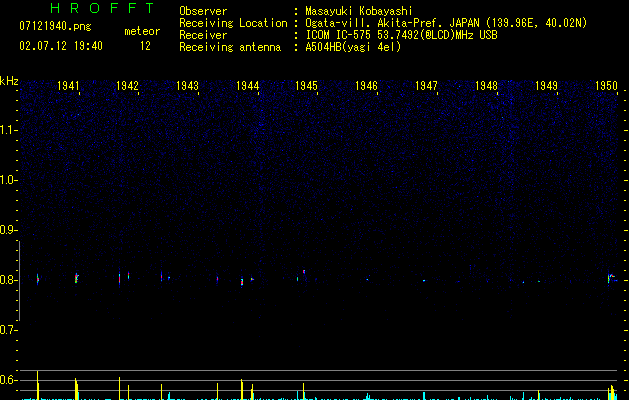Click the Receiver field label
Viewport: 629px width, 400px height.
tap(203, 35)
